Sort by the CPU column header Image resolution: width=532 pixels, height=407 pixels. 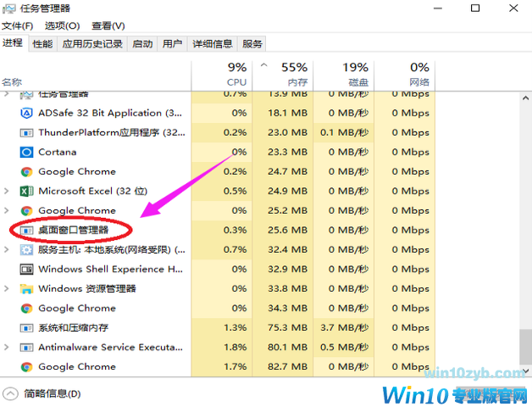(222, 75)
